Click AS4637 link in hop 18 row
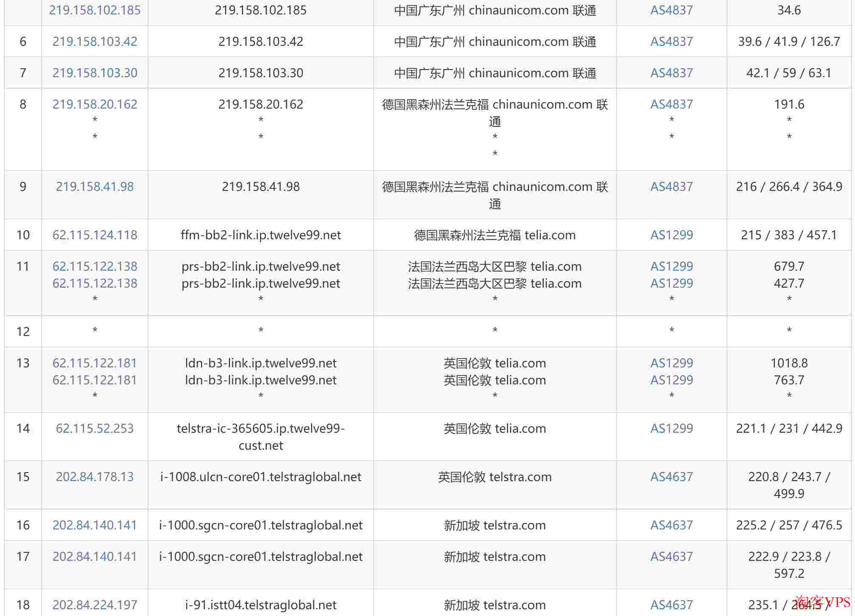Viewport: 855px width, 616px height. pos(671,605)
